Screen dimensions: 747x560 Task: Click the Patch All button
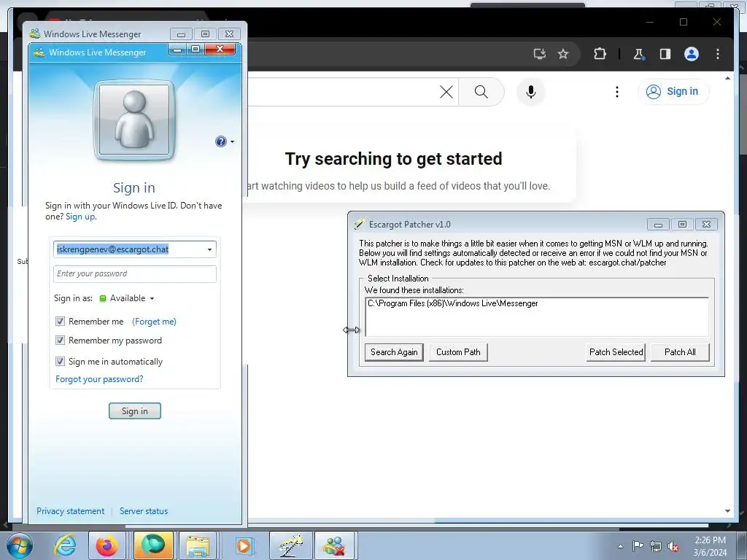[680, 352]
